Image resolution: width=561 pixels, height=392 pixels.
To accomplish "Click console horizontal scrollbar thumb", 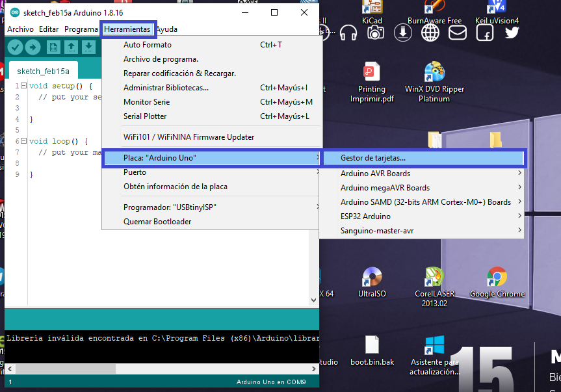I will [x=66, y=369].
